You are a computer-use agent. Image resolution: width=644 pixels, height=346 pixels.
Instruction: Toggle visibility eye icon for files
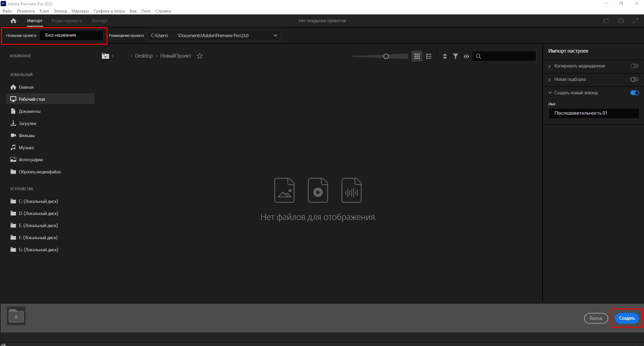tap(466, 56)
